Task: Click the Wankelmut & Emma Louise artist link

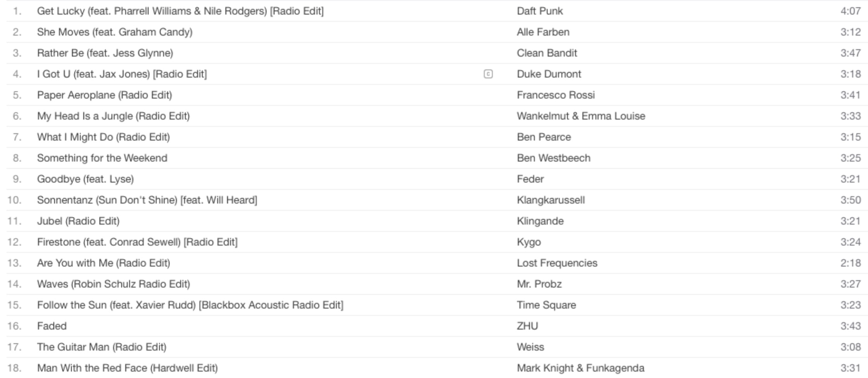Action: coord(581,116)
